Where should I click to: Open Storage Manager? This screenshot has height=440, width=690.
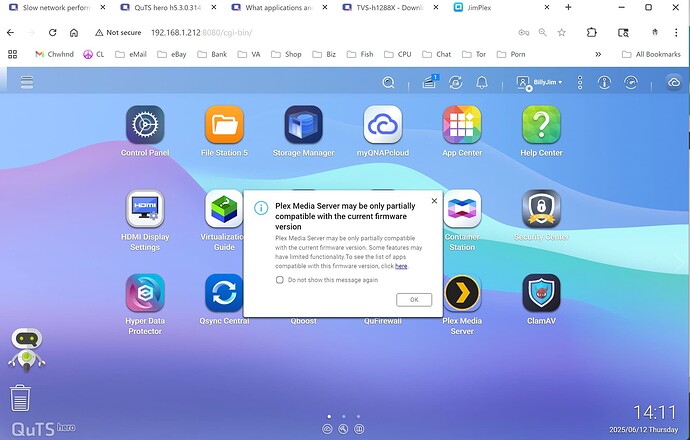[x=303, y=125]
